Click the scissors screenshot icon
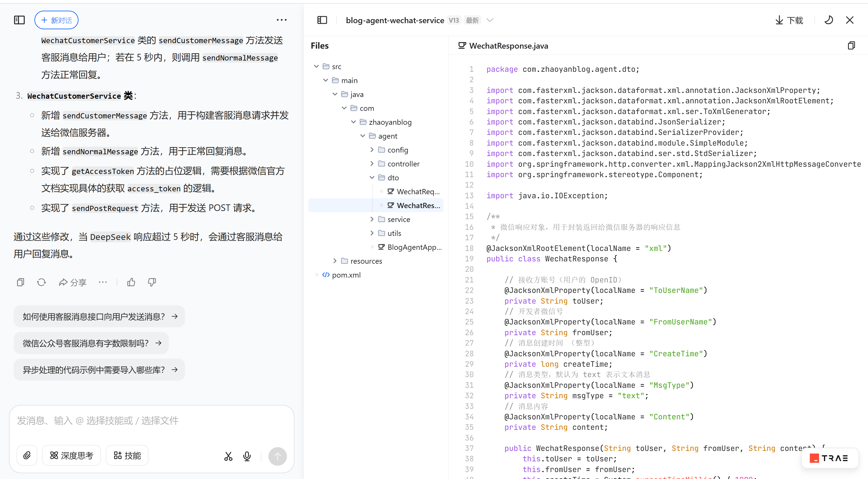Screen dimensions: 868x479 (x=228, y=456)
